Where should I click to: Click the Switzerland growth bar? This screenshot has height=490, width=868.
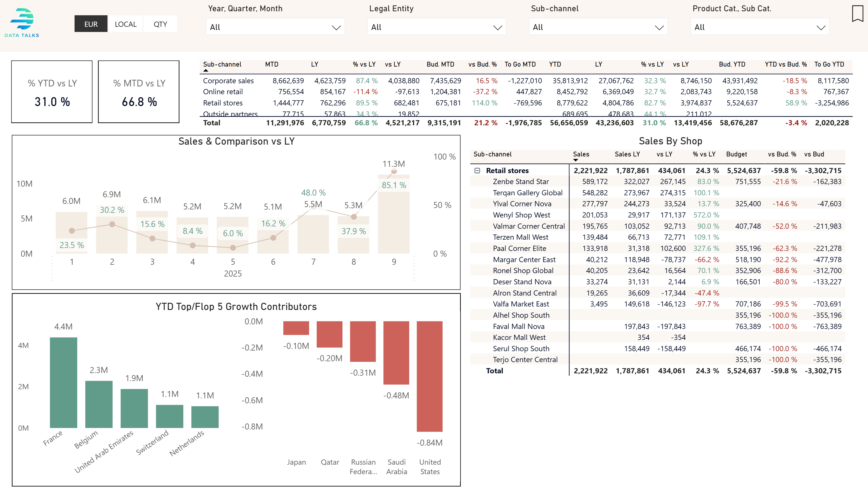pyautogui.click(x=169, y=417)
